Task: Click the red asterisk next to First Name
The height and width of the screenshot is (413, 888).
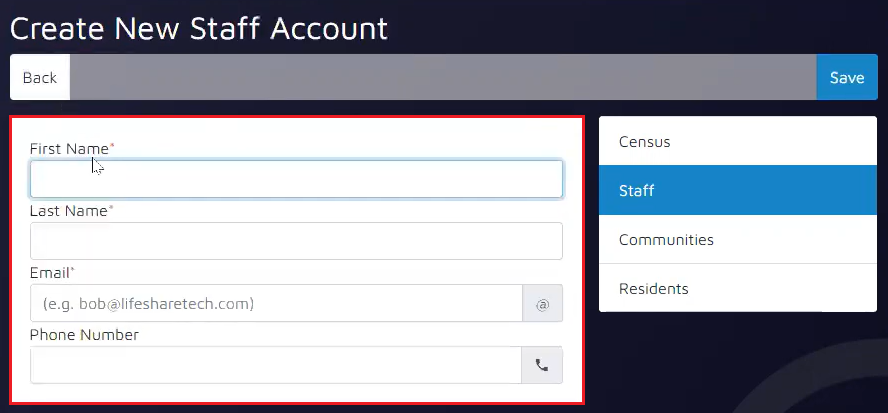Action: click(x=112, y=147)
